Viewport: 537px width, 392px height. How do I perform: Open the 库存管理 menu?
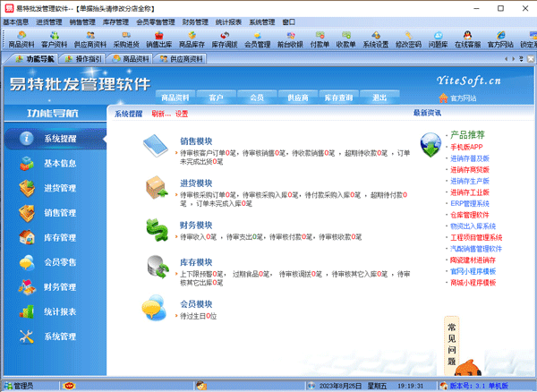[x=115, y=22]
